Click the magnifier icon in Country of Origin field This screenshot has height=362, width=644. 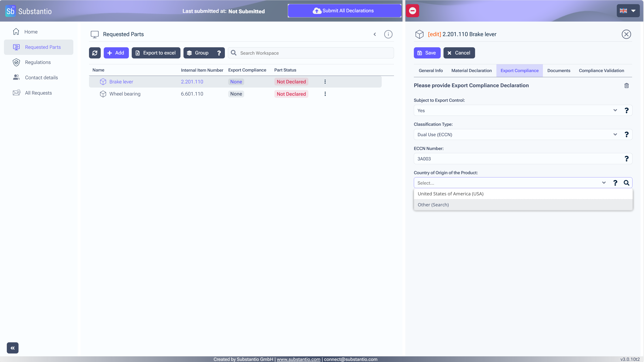pos(626,183)
